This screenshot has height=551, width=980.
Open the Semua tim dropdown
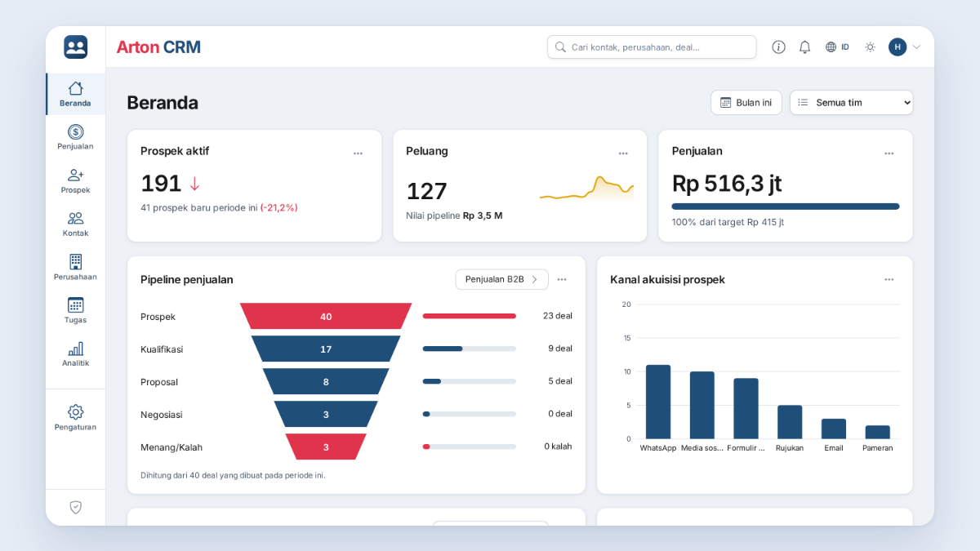point(851,102)
